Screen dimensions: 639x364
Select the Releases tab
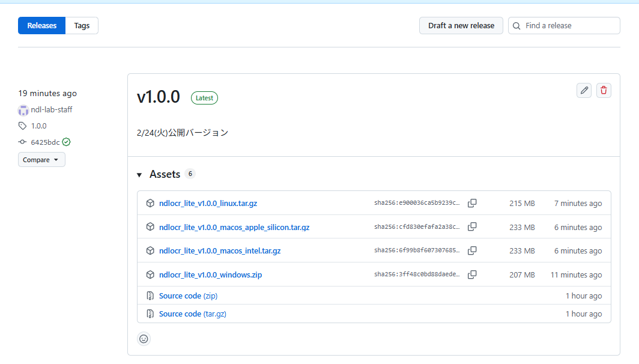coord(42,26)
